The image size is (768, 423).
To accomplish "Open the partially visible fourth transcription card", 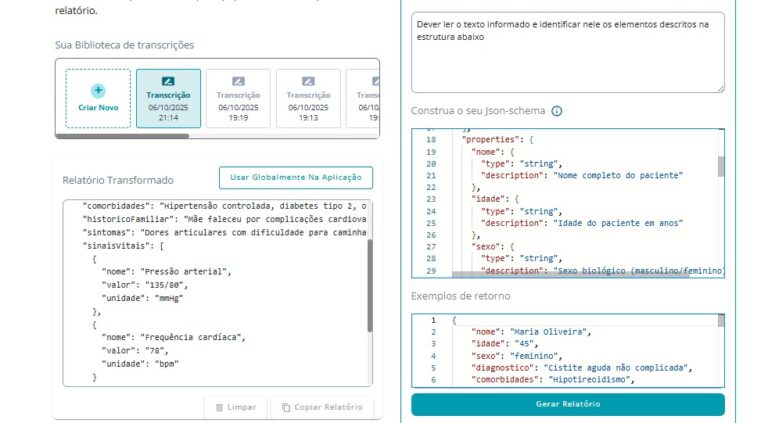I will point(369,98).
